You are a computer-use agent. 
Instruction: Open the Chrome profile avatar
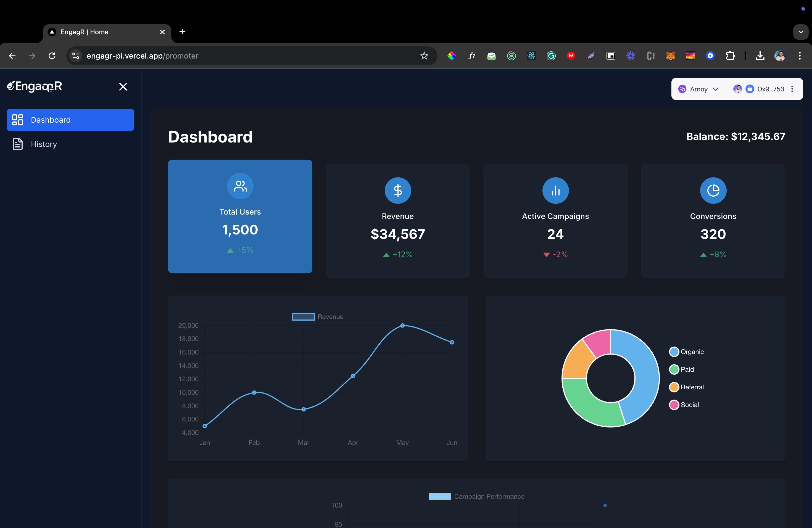[x=780, y=56]
